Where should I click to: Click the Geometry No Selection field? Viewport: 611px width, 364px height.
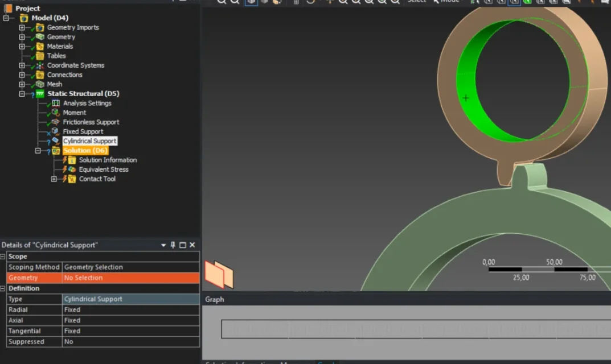coord(130,278)
